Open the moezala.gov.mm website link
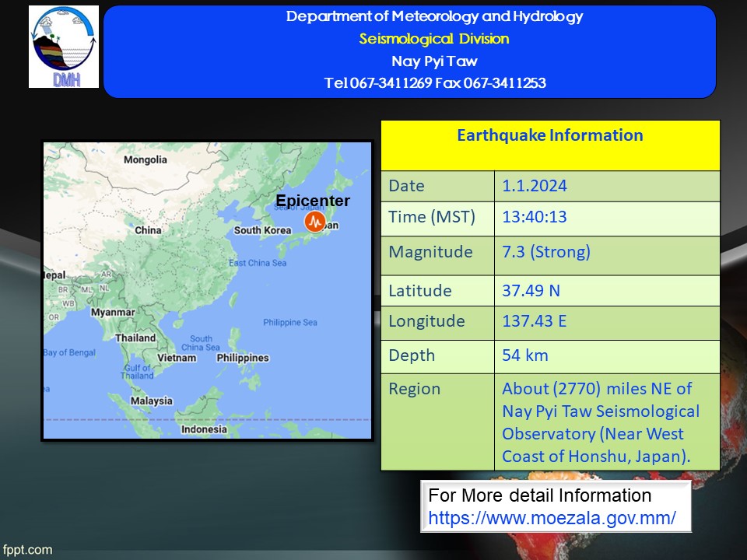This screenshot has height=560, width=747. pyautogui.click(x=552, y=517)
